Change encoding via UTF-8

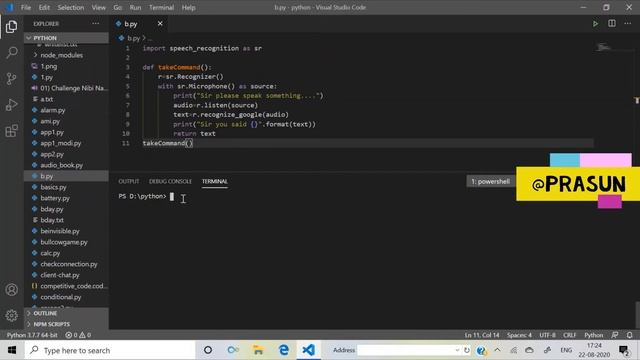pos(547,335)
